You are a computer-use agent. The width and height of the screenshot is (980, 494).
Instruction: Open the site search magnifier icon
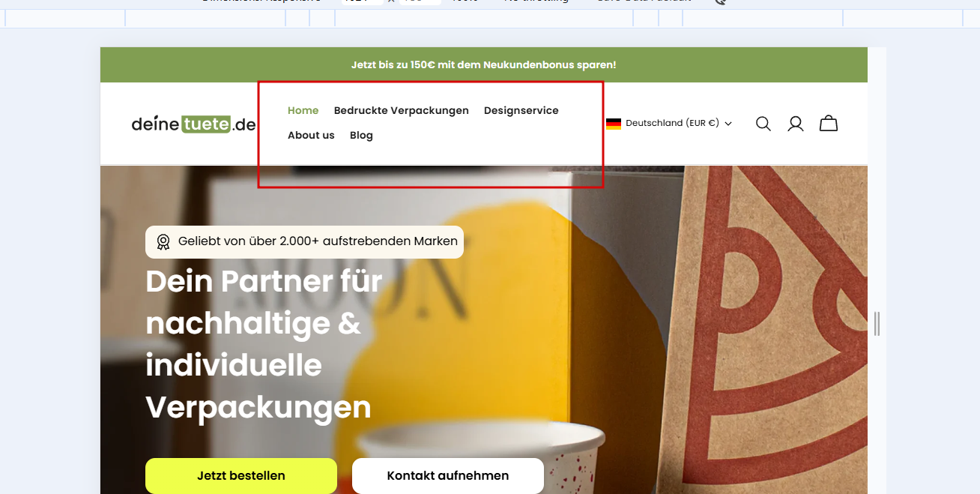(763, 124)
